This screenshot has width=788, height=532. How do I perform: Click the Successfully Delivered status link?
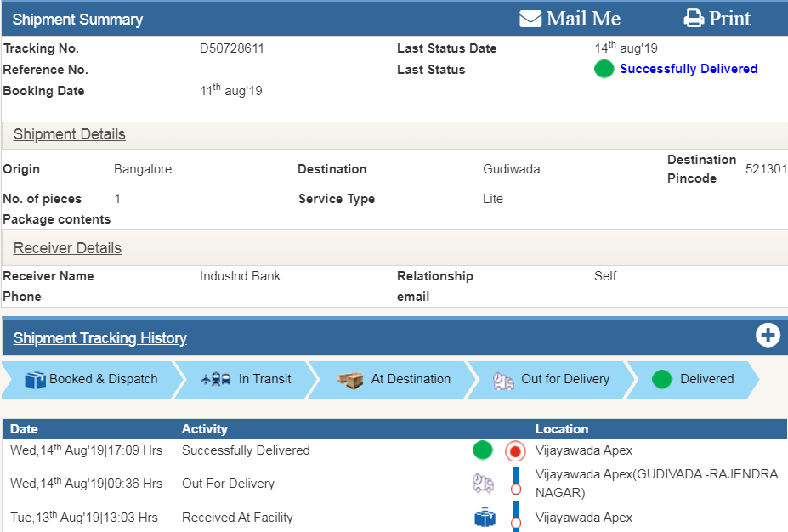click(x=689, y=69)
